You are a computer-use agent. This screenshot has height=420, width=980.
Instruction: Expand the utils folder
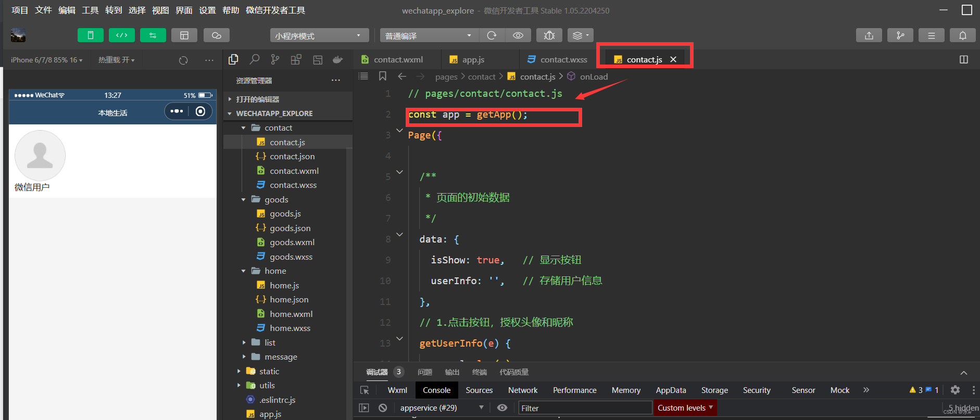(288, 385)
